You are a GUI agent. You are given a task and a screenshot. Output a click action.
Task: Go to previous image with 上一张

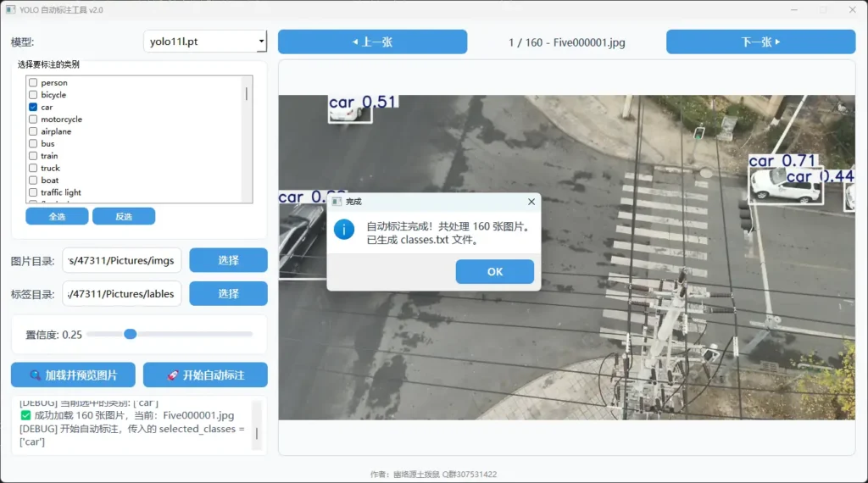pyautogui.click(x=372, y=42)
